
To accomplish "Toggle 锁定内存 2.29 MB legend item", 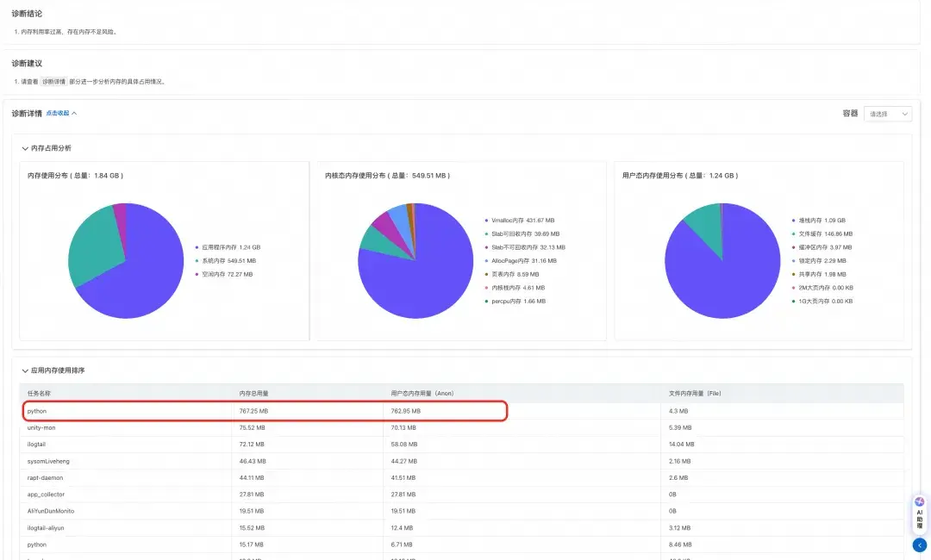I will tap(820, 261).
